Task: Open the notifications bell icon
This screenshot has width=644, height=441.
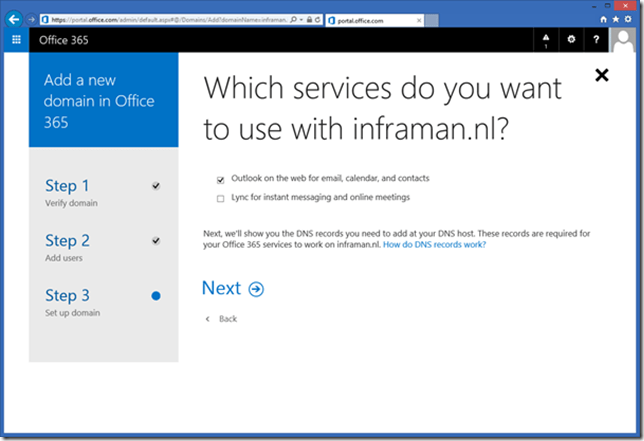Action: tap(546, 40)
